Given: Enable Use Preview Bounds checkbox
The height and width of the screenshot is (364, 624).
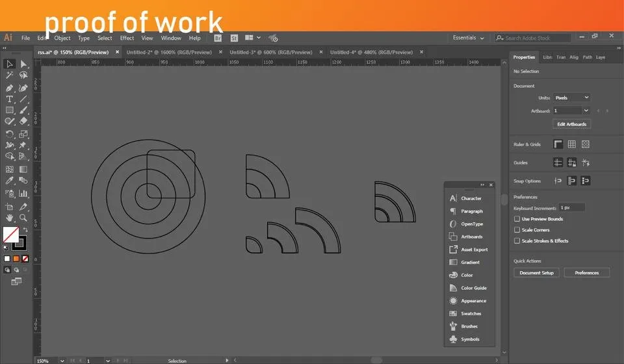Looking at the screenshot, I should (517, 219).
